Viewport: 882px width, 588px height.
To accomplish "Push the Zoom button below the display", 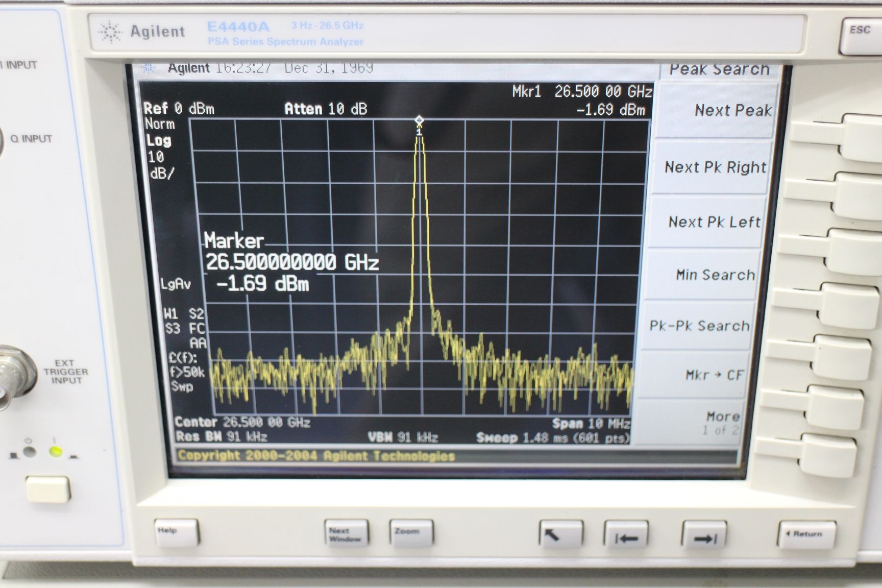I will (x=411, y=533).
